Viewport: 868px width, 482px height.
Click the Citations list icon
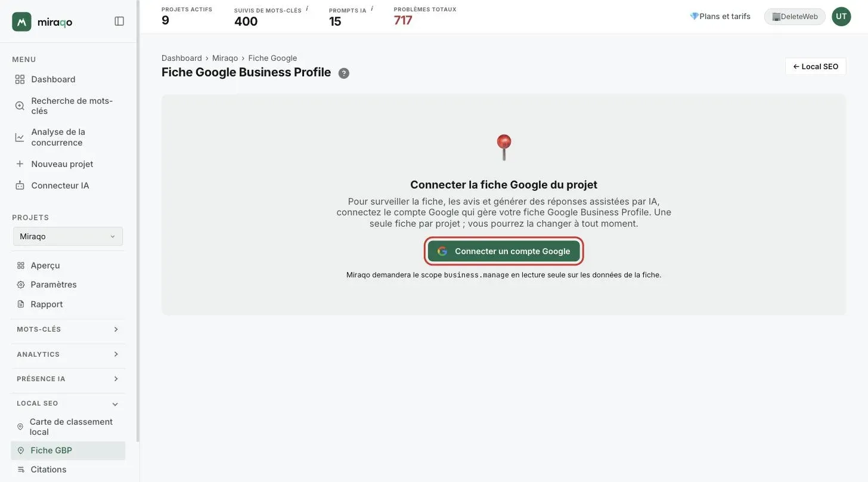(x=21, y=469)
